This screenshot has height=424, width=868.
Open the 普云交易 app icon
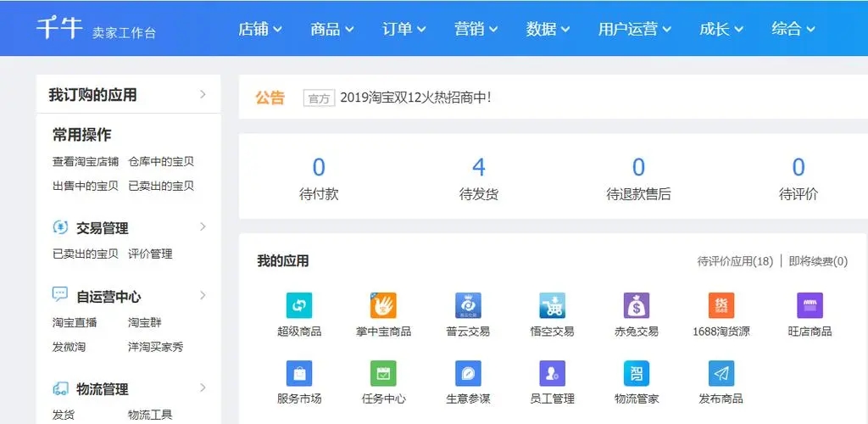coord(468,305)
